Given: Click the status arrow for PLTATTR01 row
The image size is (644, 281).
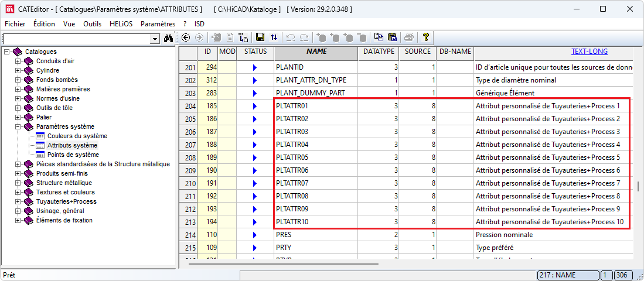Looking at the screenshot, I should pos(255,106).
